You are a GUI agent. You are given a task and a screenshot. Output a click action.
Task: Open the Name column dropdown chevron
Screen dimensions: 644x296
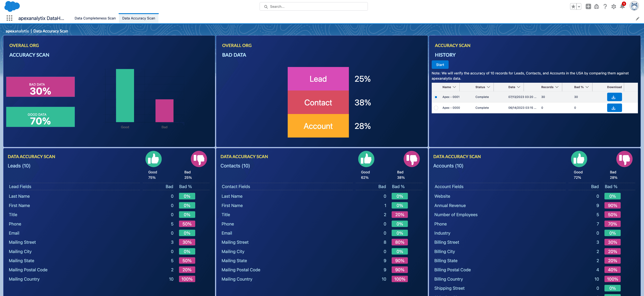click(x=454, y=87)
